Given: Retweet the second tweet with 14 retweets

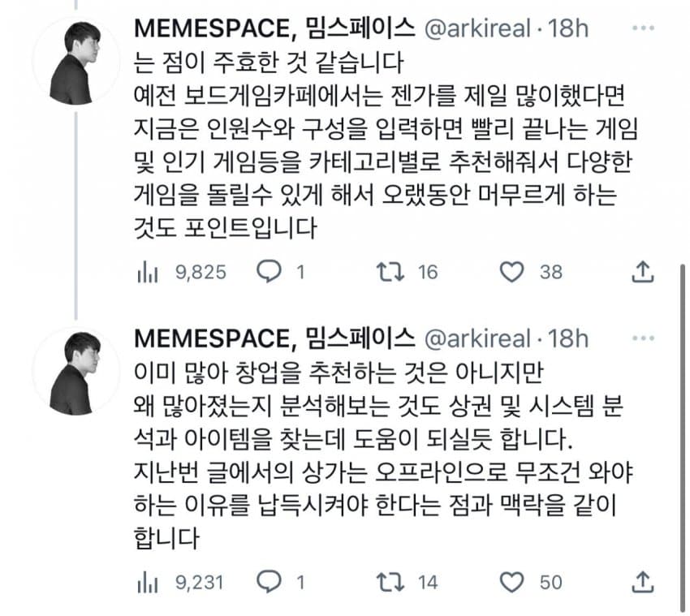Looking at the screenshot, I should pos(389,581).
